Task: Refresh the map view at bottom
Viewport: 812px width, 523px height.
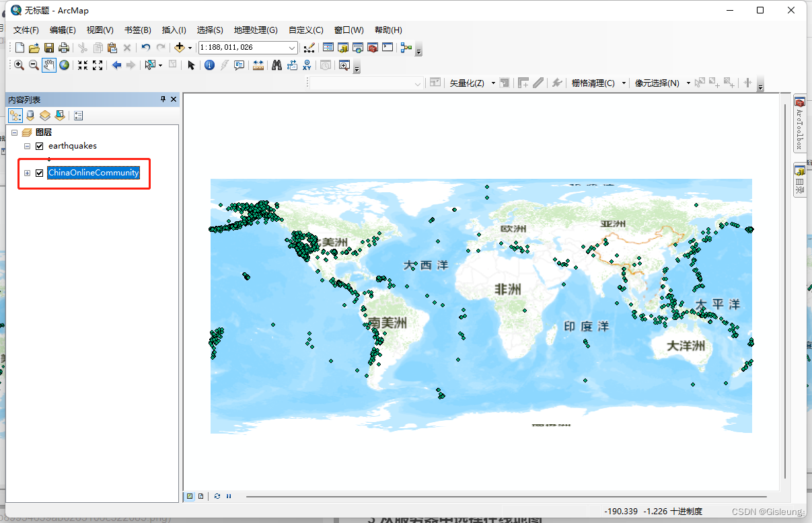Action: pyautogui.click(x=217, y=496)
